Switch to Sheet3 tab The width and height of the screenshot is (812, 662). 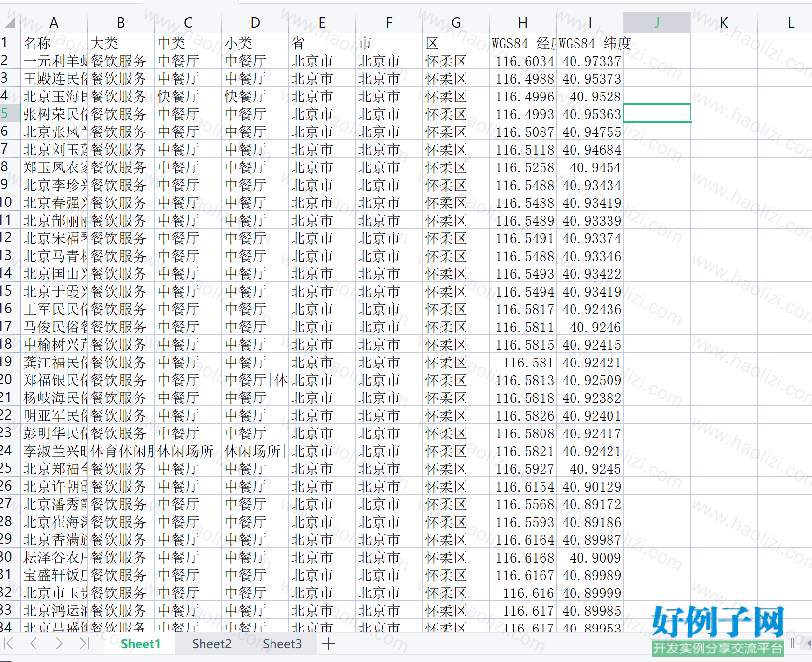tap(282, 644)
